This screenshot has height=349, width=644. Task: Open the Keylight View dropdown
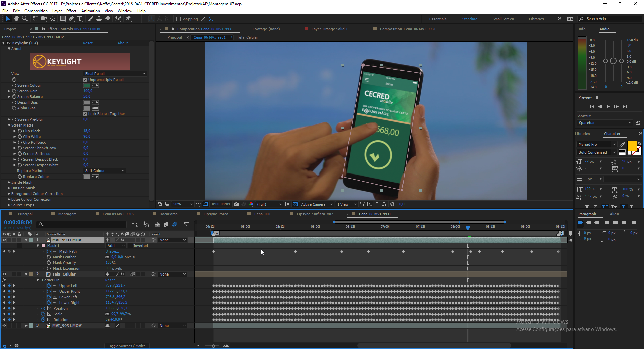pyautogui.click(x=115, y=74)
